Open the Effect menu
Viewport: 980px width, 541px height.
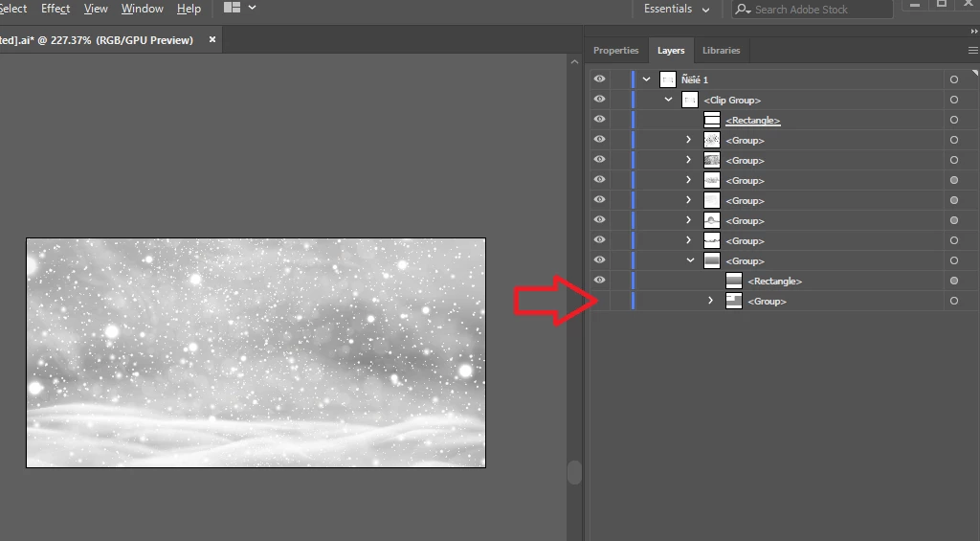(x=55, y=9)
